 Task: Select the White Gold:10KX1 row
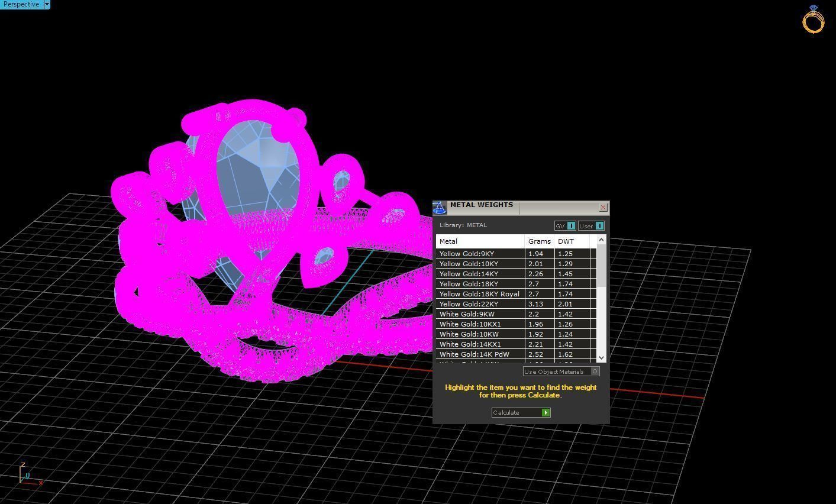click(x=516, y=324)
